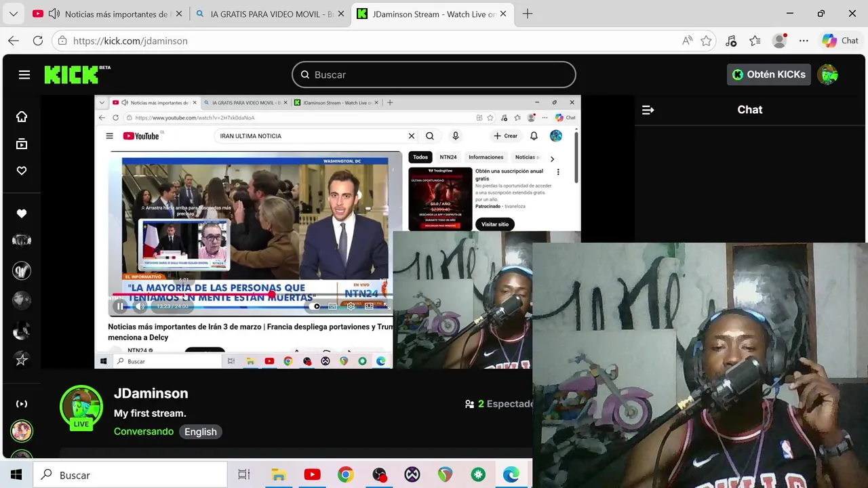Go to Kick home via sidebar house icon
868x488 pixels.
(x=22, y=117)
